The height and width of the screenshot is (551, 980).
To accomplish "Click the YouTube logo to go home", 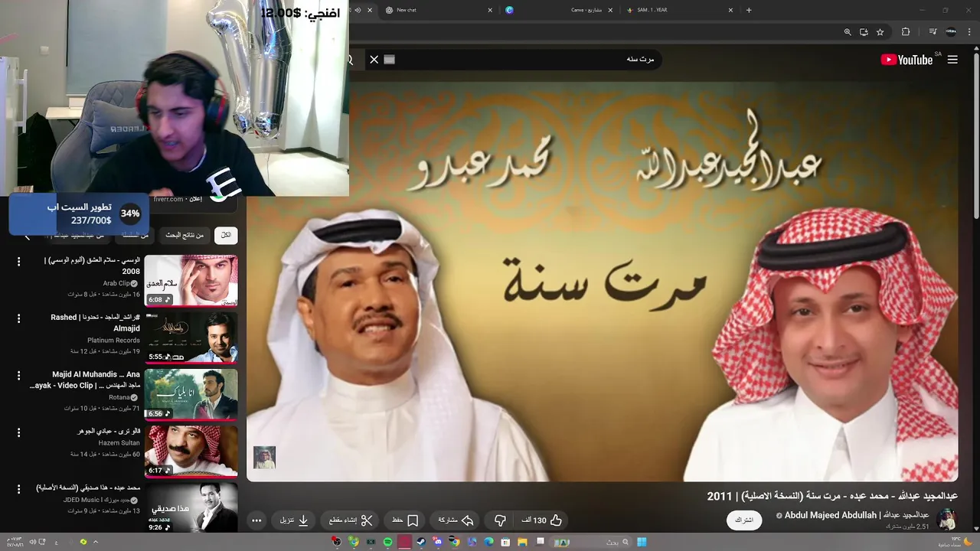I will point(906,60).
